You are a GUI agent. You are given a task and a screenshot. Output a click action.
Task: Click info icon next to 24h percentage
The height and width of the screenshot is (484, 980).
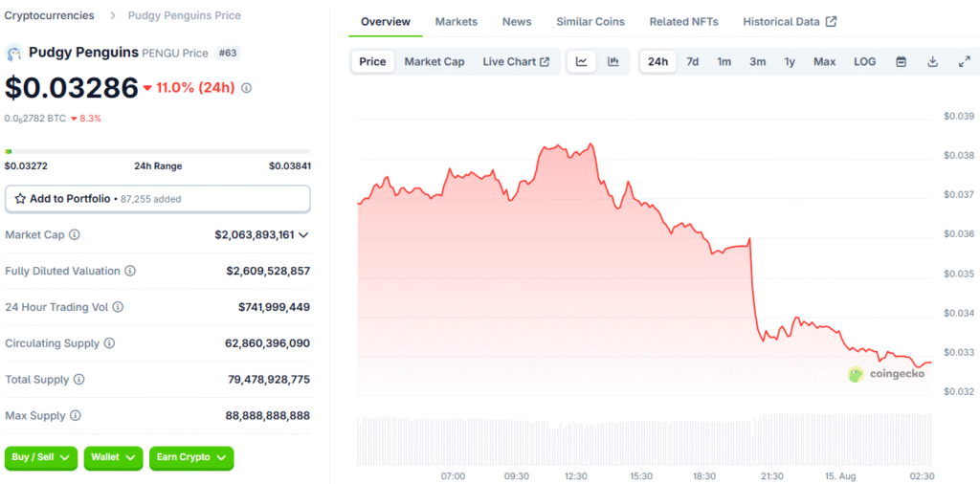click(x=246, y=88)
